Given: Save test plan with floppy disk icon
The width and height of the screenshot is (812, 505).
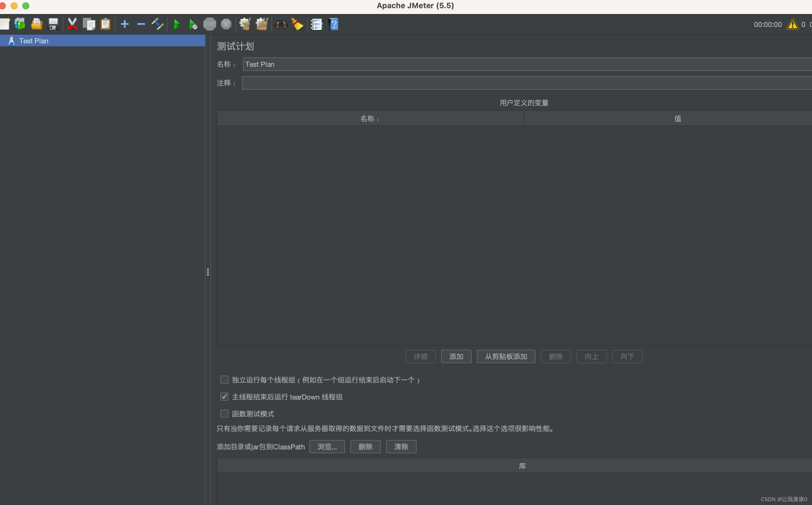Looking at the screenshot, I should (53, 24).
